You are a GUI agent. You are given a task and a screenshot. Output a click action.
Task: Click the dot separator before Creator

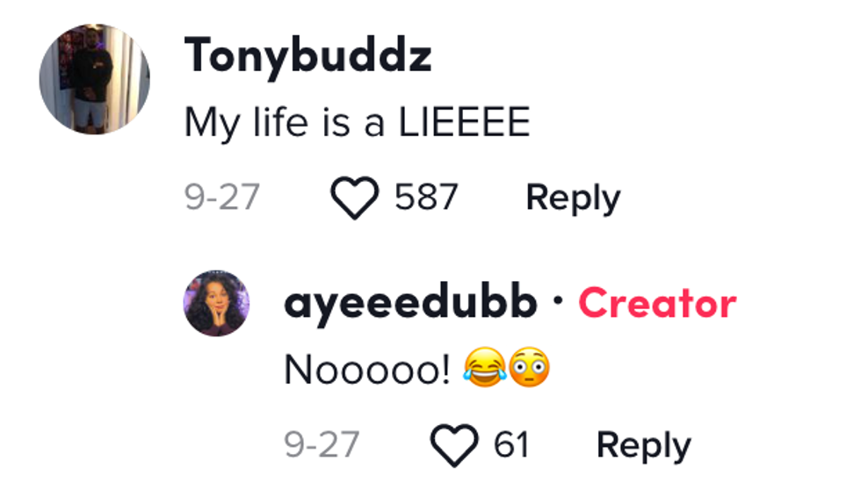(557, 302)
